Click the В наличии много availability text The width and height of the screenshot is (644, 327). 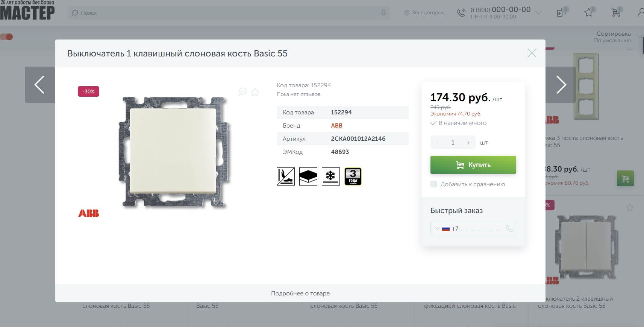click(x=462, y=123)
